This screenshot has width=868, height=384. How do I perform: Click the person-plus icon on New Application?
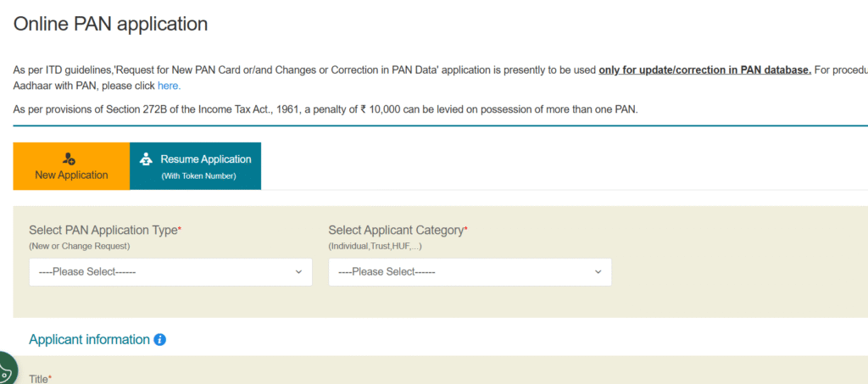70,159
